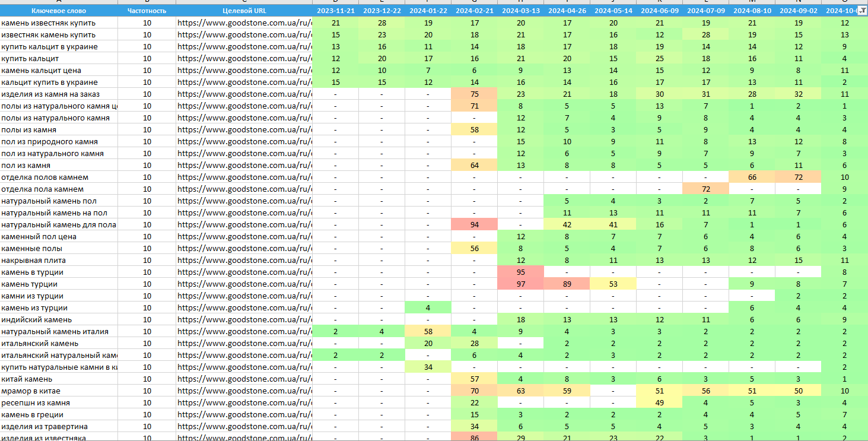868x441 pixels.
Task: Select the red cell showing 95
Action: (x=520, y=272)
